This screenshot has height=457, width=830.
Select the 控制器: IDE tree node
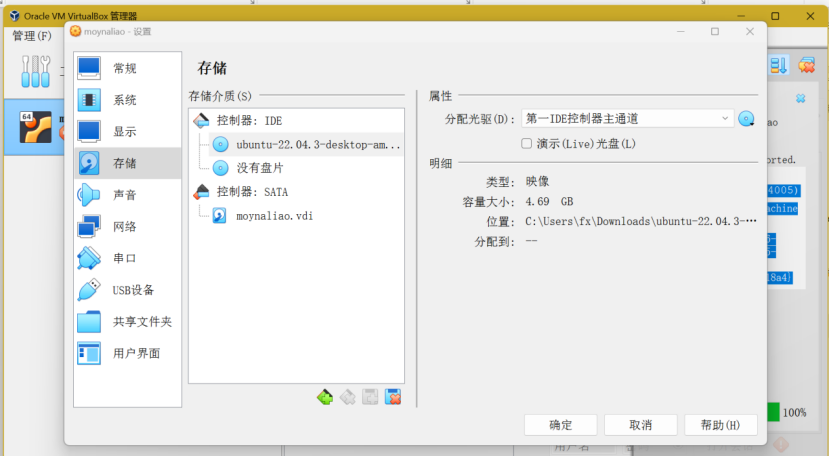coord(249,121)
